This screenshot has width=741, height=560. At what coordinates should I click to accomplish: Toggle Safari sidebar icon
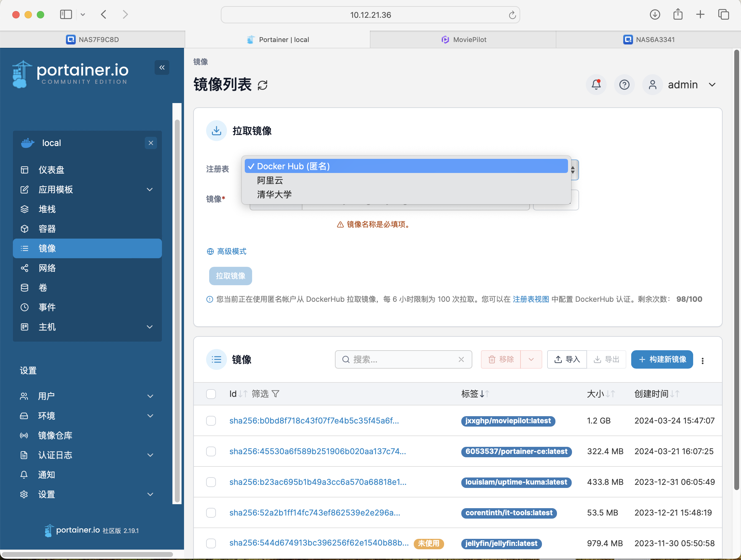(66, 14)
